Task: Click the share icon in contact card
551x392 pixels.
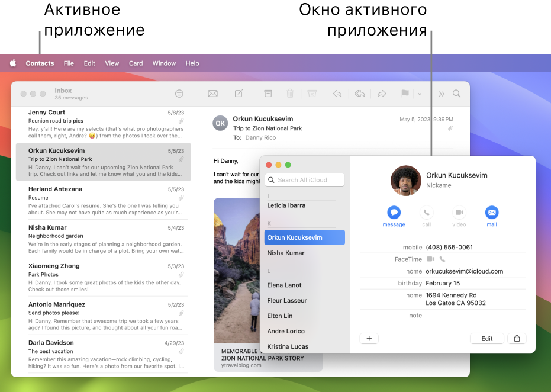Action: [x=517, y=339]
